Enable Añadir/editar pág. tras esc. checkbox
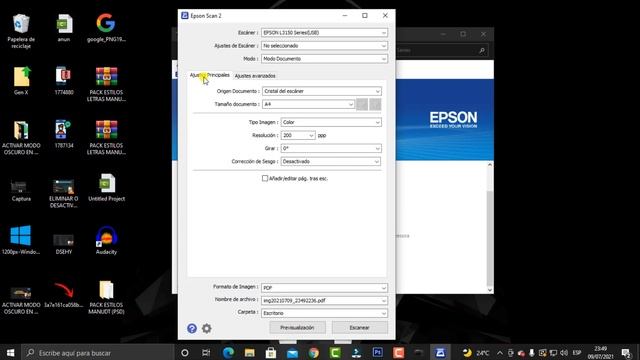Screen dimensions: 640x360 [x=265, y=178]
